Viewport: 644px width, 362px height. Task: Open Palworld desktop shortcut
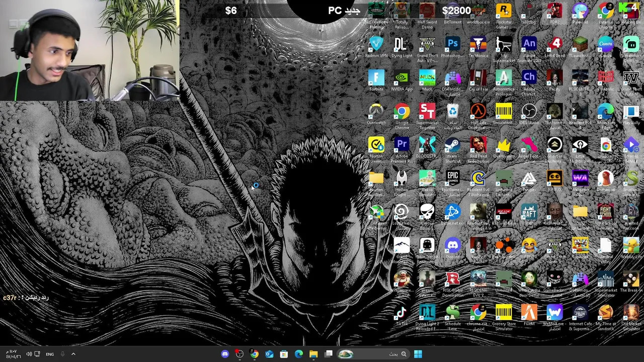[x=580, y=14]
